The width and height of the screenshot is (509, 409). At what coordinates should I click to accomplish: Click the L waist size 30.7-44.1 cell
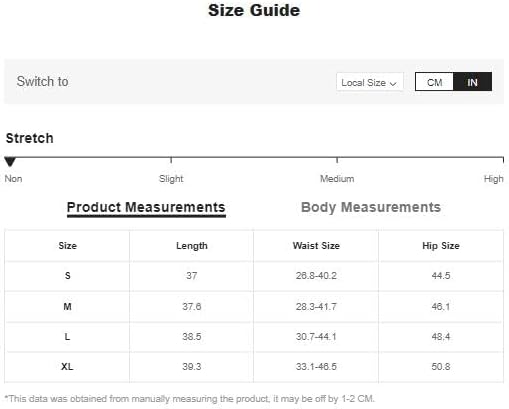pyautogui.click(x=316, y=337)
